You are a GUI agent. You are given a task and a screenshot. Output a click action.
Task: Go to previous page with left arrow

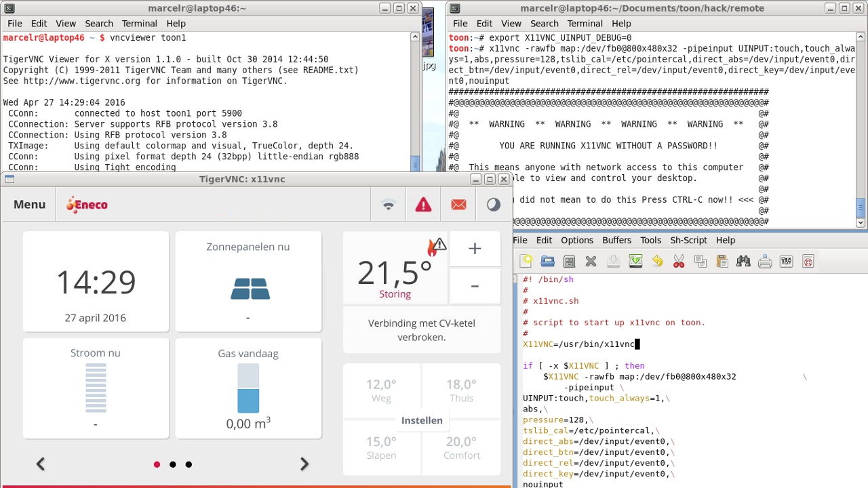click(41, 464)
